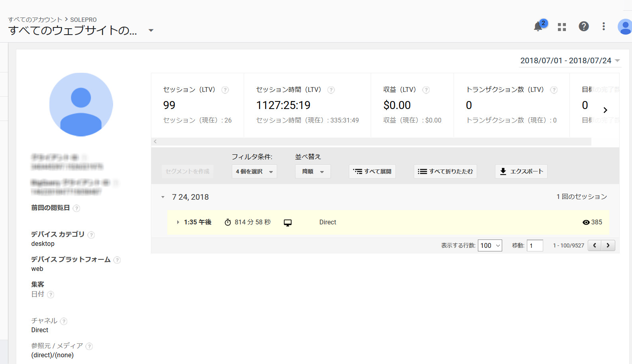The width and height of the screenshot is (632, 364).
Task: Expand the 1:35 午後 session row
Action: [x=178, y=222]
